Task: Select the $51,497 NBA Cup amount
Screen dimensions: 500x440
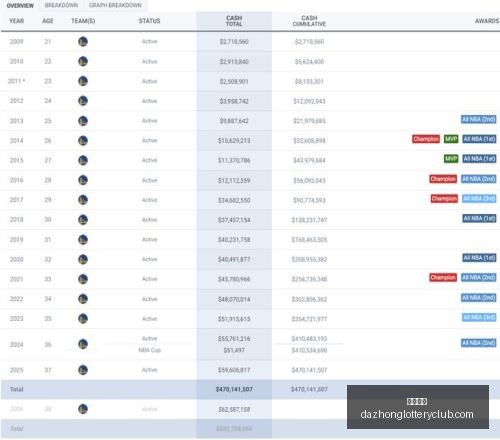Action: pyautogui.click(x=234, y=350)
